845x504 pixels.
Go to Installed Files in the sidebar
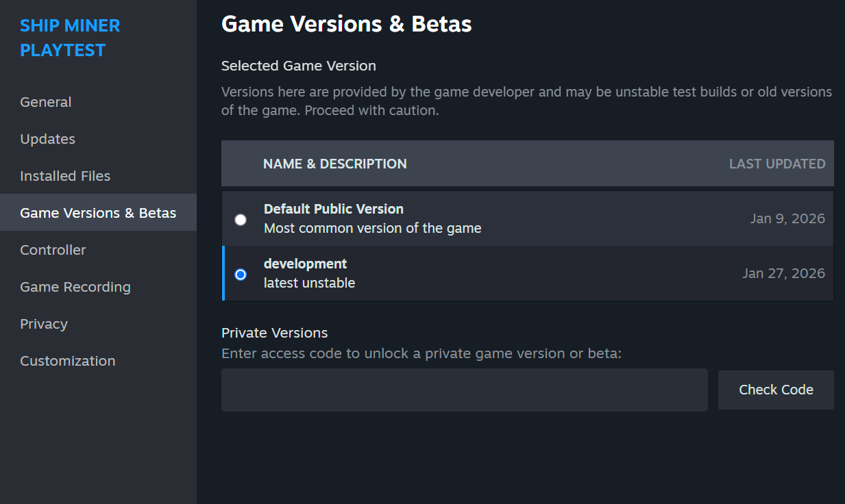click(x=65, y=176)
